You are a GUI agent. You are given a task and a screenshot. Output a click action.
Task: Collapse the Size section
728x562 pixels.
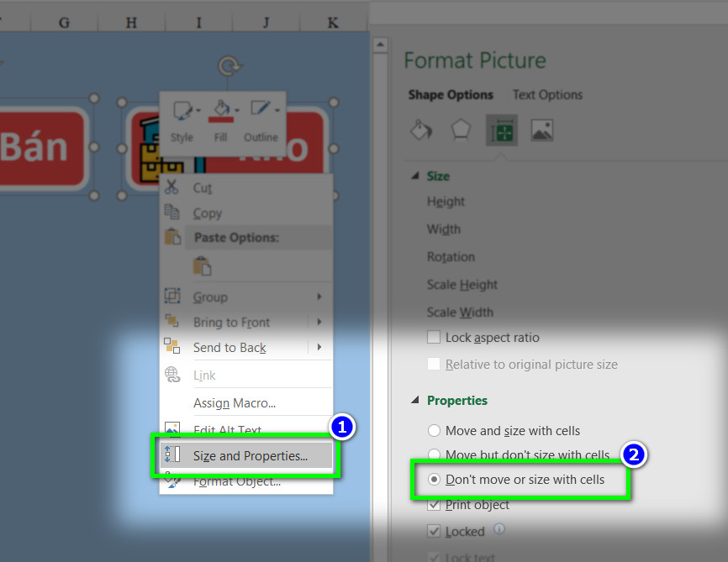click(x=415, y=176)
